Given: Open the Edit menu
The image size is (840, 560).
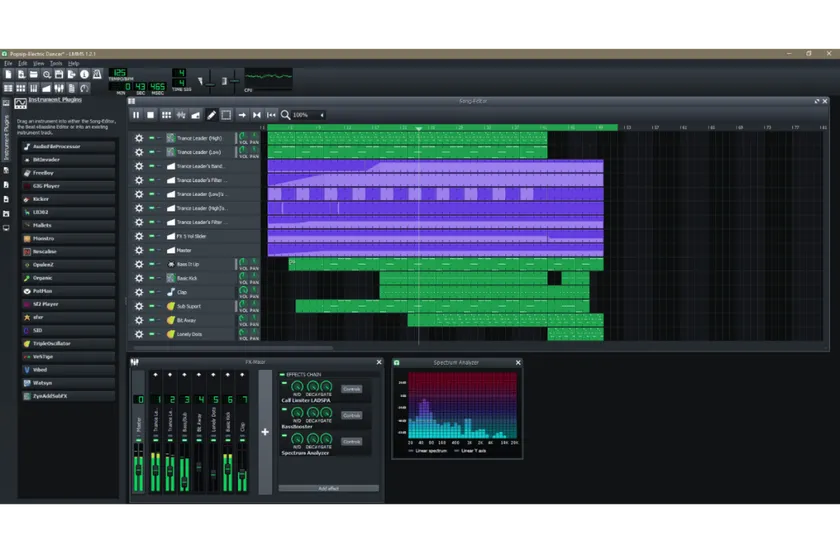Looking at the screenshot, I should pyautogui.click(x=22, y=63).
